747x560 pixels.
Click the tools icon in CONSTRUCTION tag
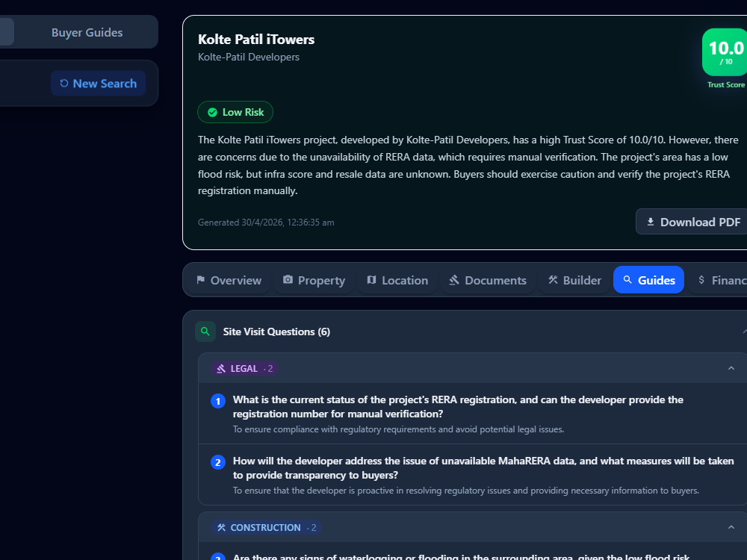point(221,528)
